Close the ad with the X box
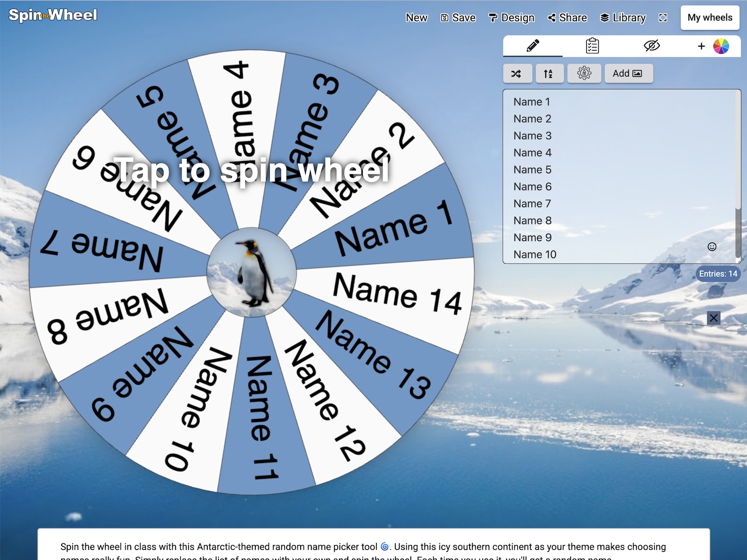 713,318
